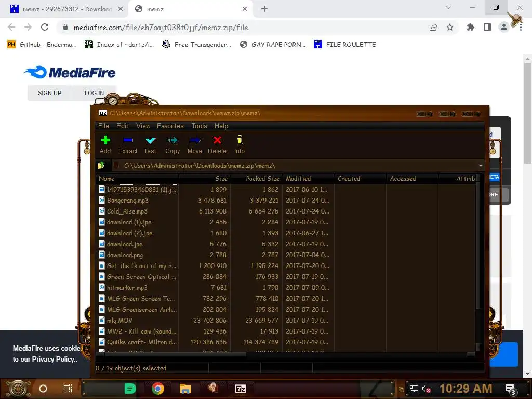
Task: Open the 7-Zip File menu
Action: pos(103,126)
